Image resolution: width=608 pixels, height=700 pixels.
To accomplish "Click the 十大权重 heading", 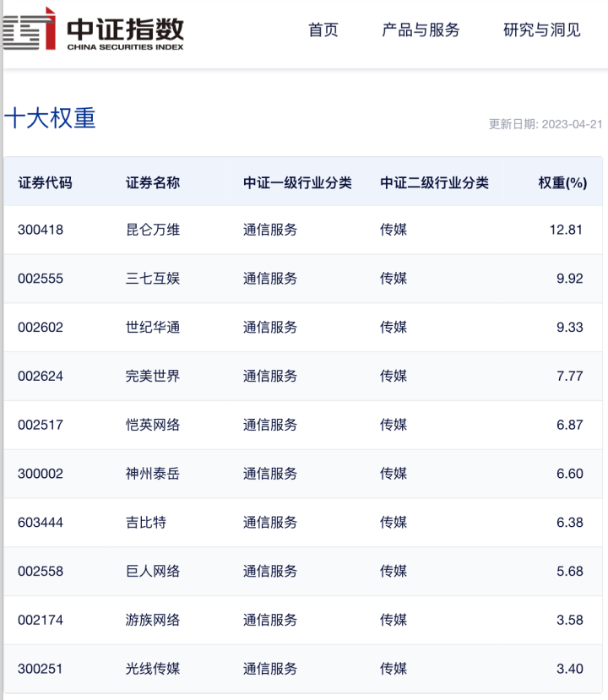I will click(x=50, y=118).
